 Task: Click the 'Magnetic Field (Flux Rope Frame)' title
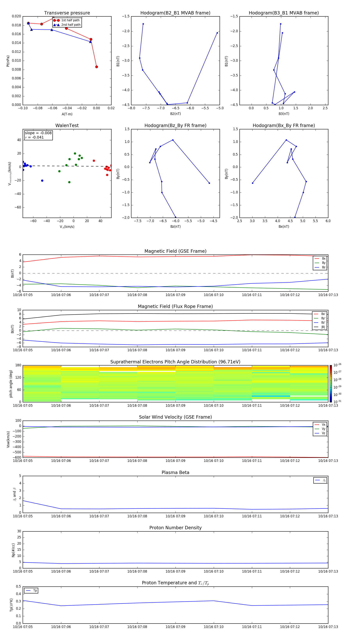pos(175,307)
